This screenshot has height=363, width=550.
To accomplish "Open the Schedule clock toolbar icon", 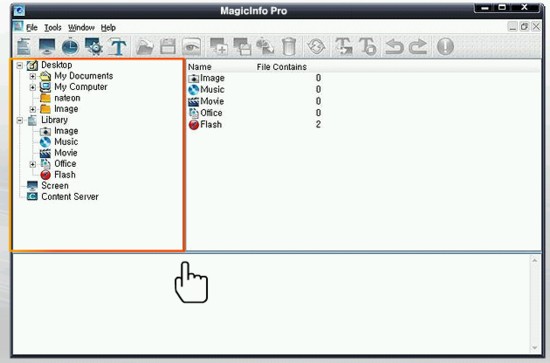I will 70,46.
